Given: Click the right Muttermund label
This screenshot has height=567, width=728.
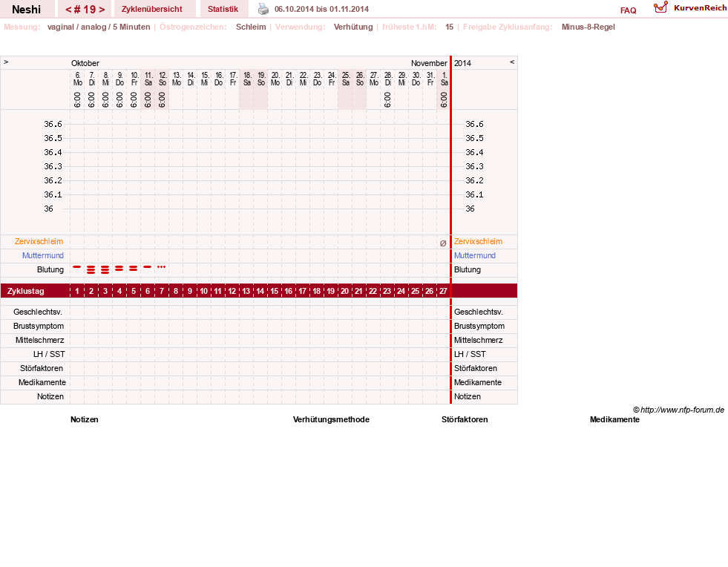Looking at the screenshot, I should (474, 255).
